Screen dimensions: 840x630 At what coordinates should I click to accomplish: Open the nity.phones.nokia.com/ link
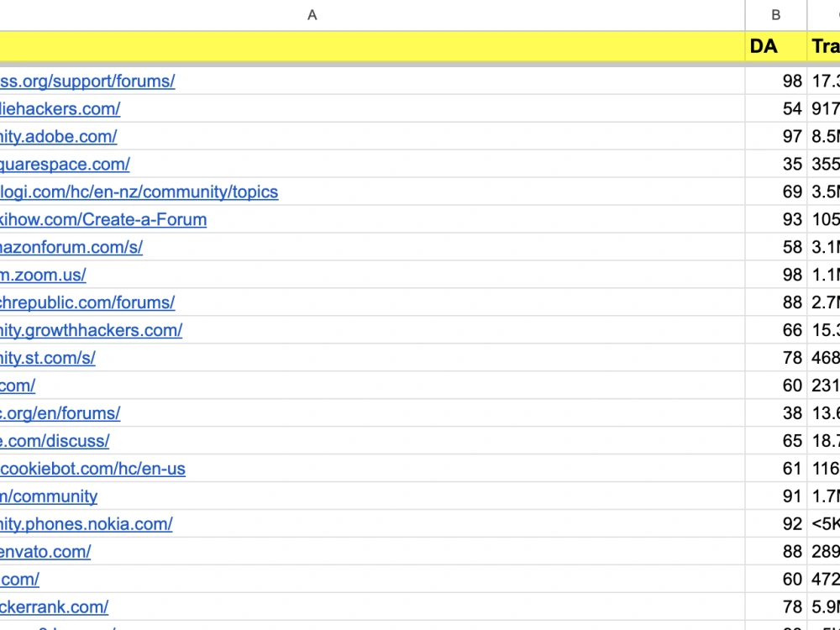(87, 524)
